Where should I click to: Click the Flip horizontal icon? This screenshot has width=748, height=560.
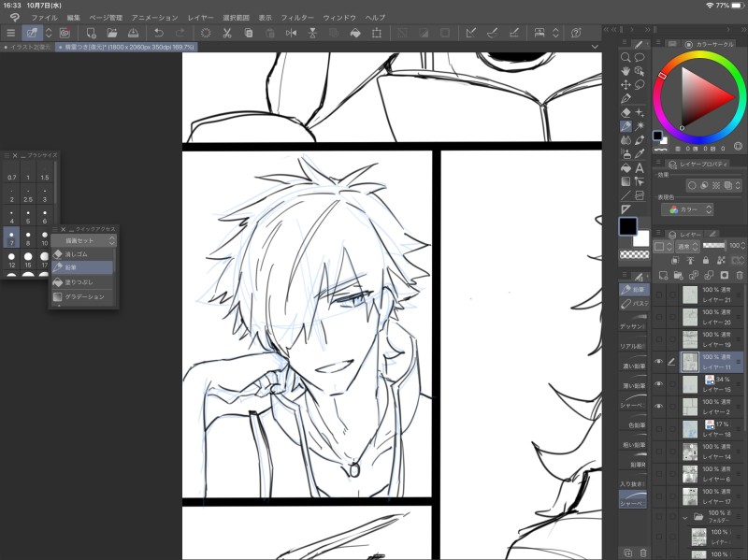coord(291,33)
